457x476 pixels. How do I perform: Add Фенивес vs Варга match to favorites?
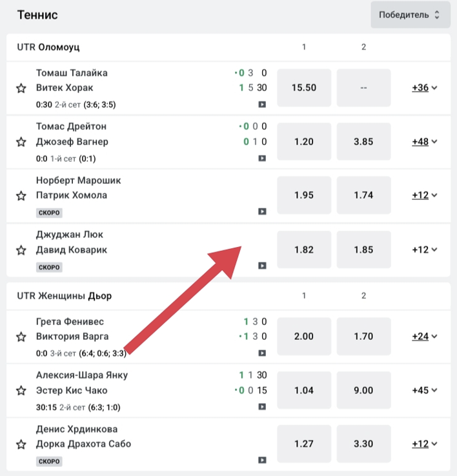pos(21,337)
